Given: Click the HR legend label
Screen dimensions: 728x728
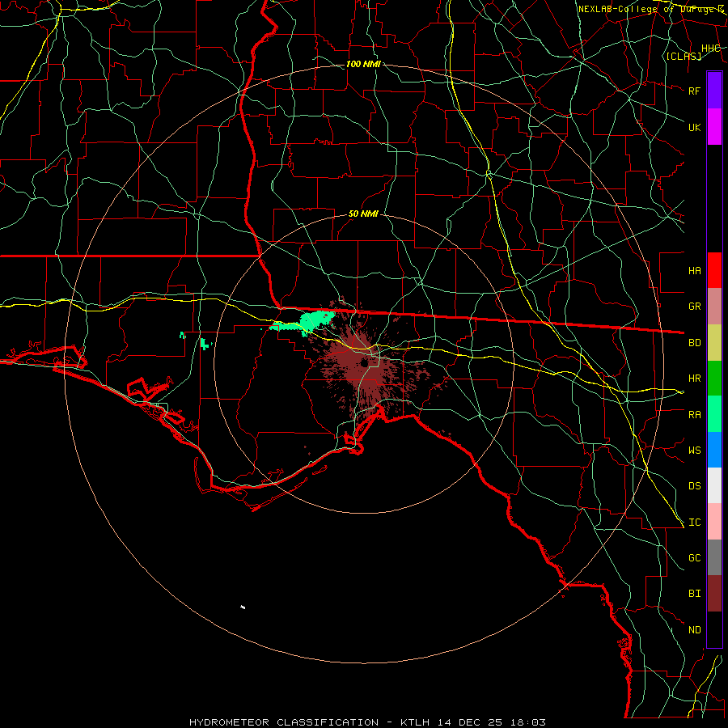Looking at the screenshot, I should point(694,379).
